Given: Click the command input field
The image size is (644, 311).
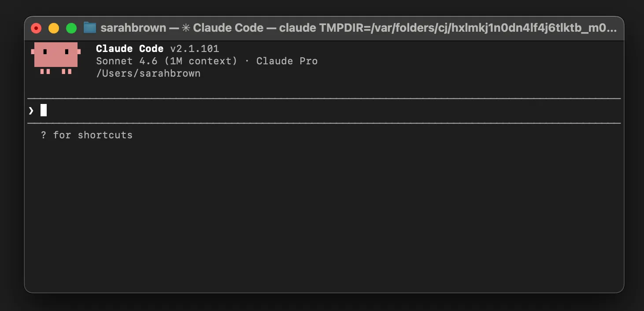Looking at the screenshot, I should 176,110.
